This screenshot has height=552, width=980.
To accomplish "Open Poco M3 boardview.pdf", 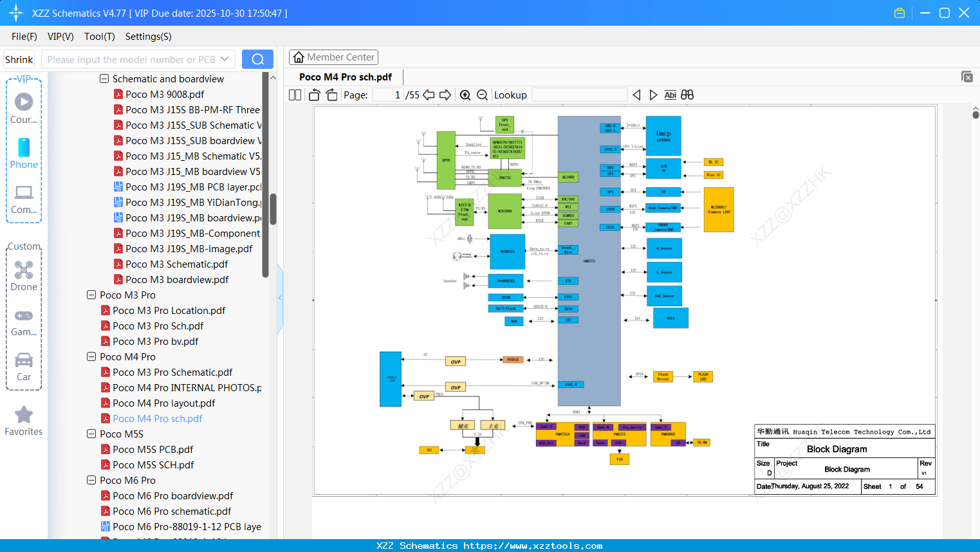I will click(x=177, y=280).
